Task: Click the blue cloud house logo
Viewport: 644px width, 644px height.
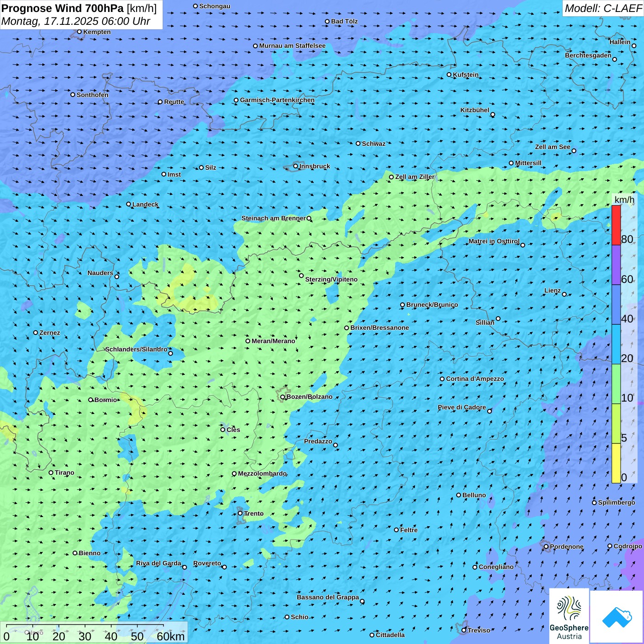Action: [x=616, y=617]
